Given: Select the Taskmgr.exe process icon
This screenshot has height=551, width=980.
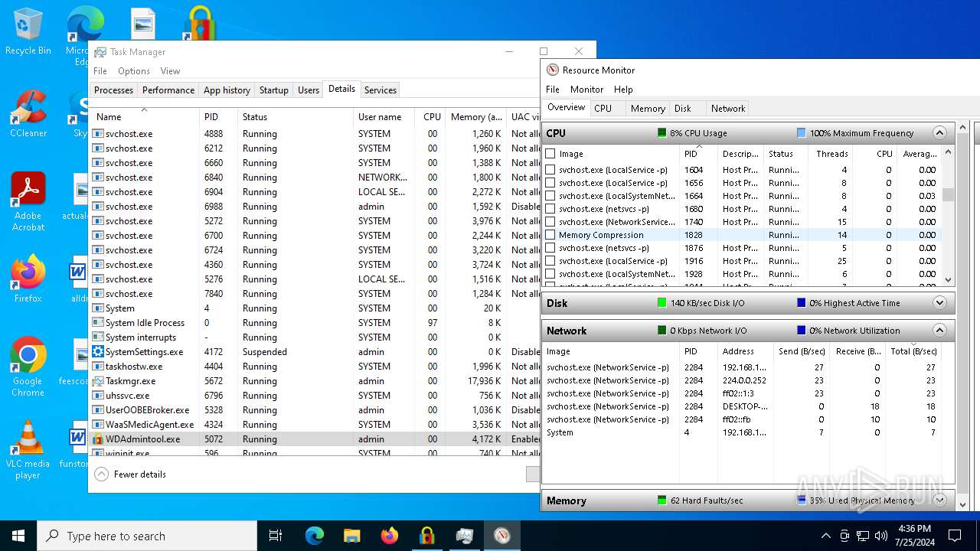Looking at the screenshot, I should click(98, 381).
